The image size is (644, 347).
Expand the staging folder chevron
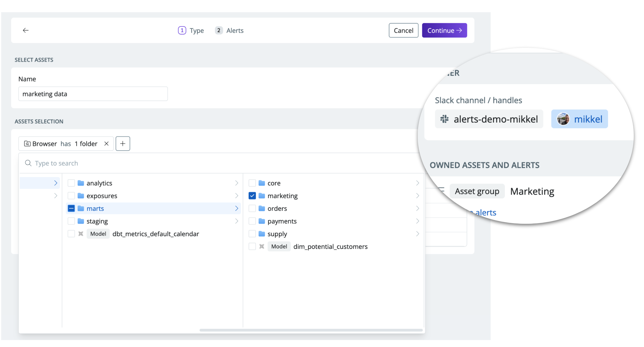(x=237, y=221)
